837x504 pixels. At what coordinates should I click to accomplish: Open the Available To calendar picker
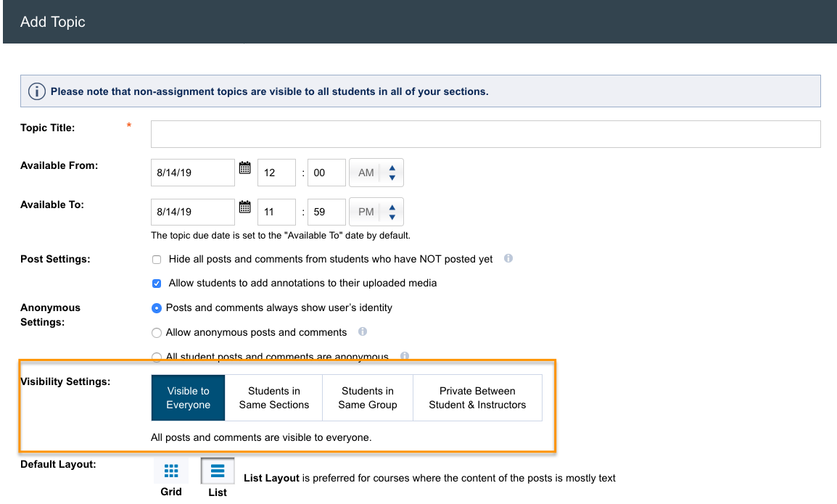[244, 207]
